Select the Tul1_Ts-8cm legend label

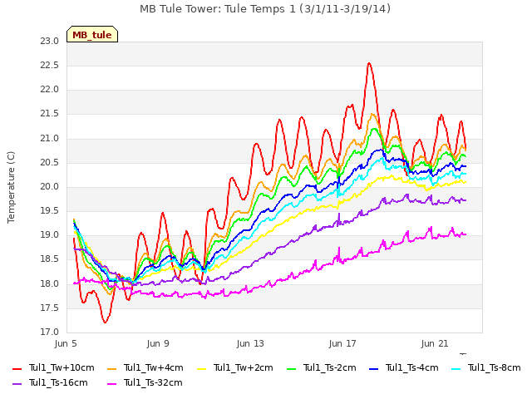click(494, 367)
